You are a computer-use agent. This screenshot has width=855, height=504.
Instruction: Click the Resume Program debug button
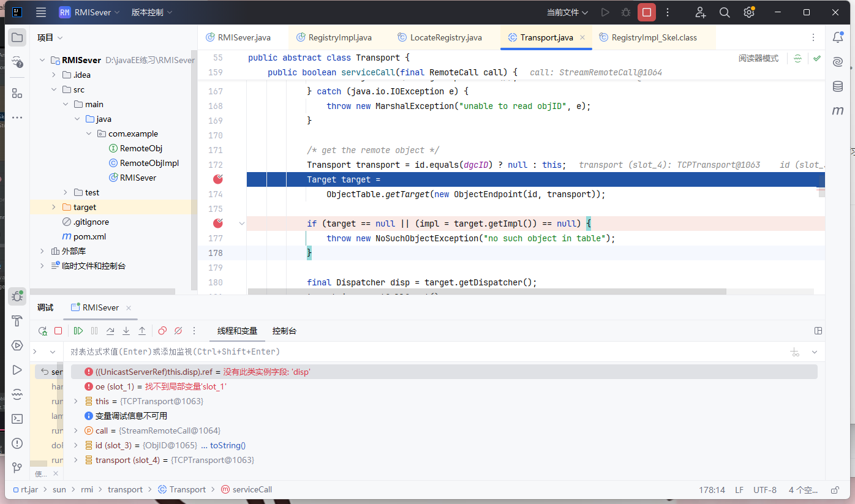pyautogui.click(x=78, y=331)
